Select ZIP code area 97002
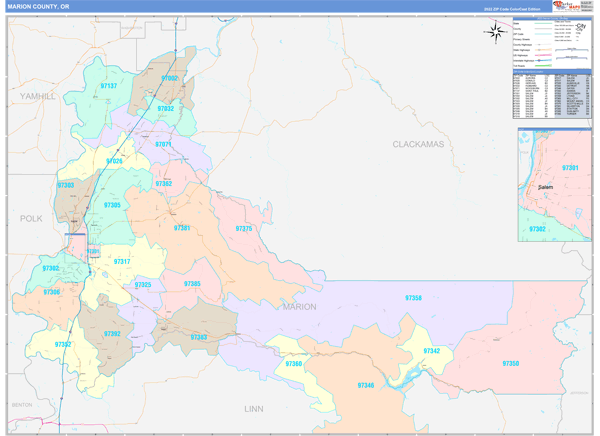This screenshot has height=436, width=600. point(169,78)
